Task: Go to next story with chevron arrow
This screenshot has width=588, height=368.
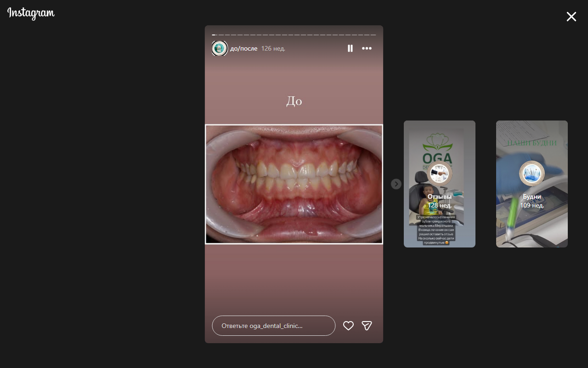Action: pyautogui.click(x=396, y=184)
